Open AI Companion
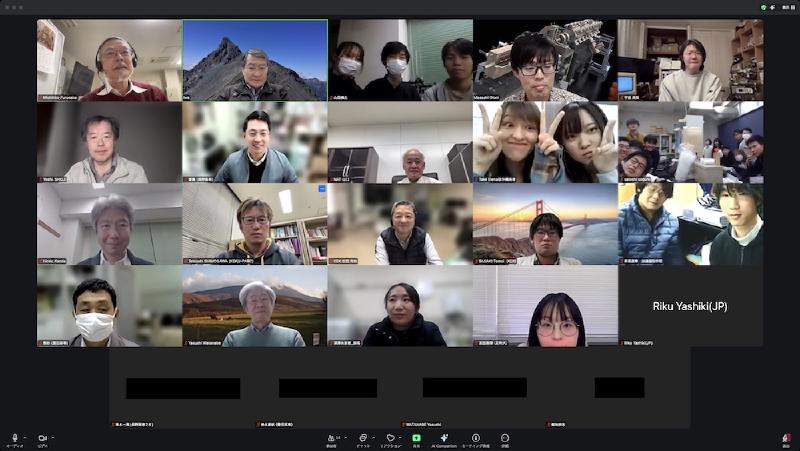 pyautogui.click(x=445, y=439)
